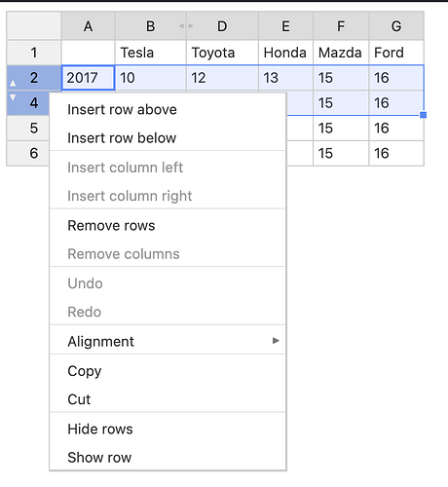Select the top-left corner header cell
The width and height of the screenshot is (448, 487).
pyautogui.click(x=34, y=26)
